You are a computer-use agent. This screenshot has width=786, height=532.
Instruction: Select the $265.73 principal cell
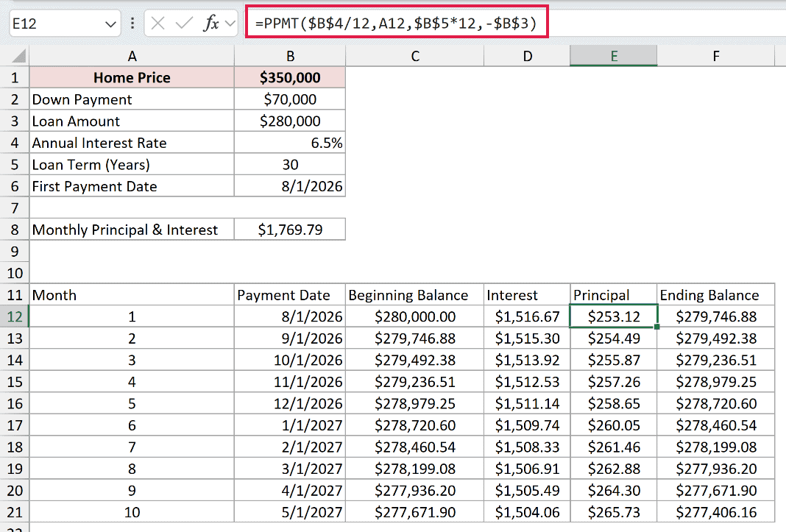tap(614, 512)
